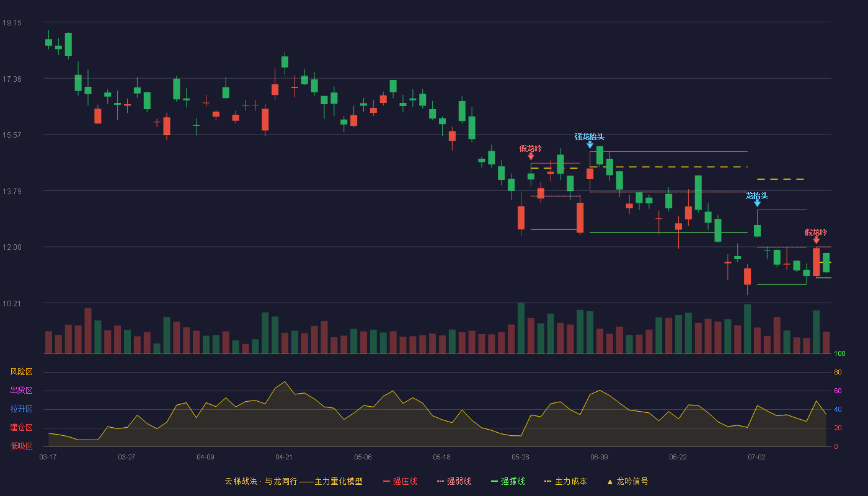
Task: Click the 拉升区 zone label
Action: (x=21, y=409)
